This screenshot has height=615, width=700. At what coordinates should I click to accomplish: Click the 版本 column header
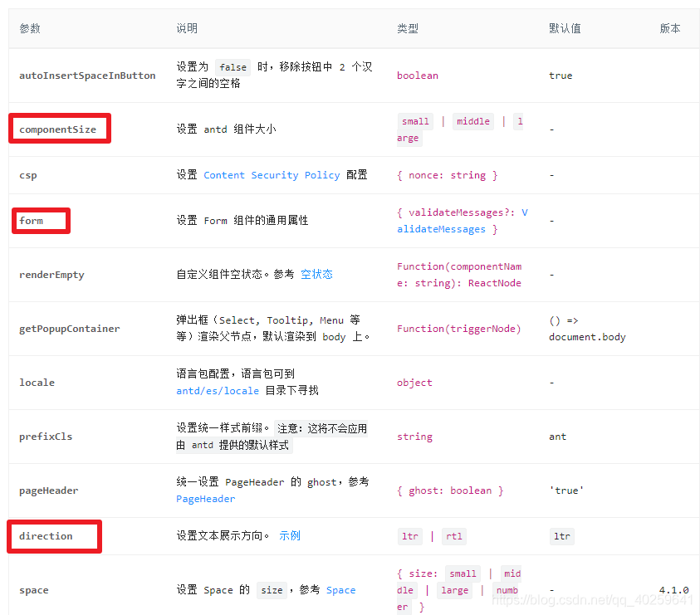pos(669,28)
